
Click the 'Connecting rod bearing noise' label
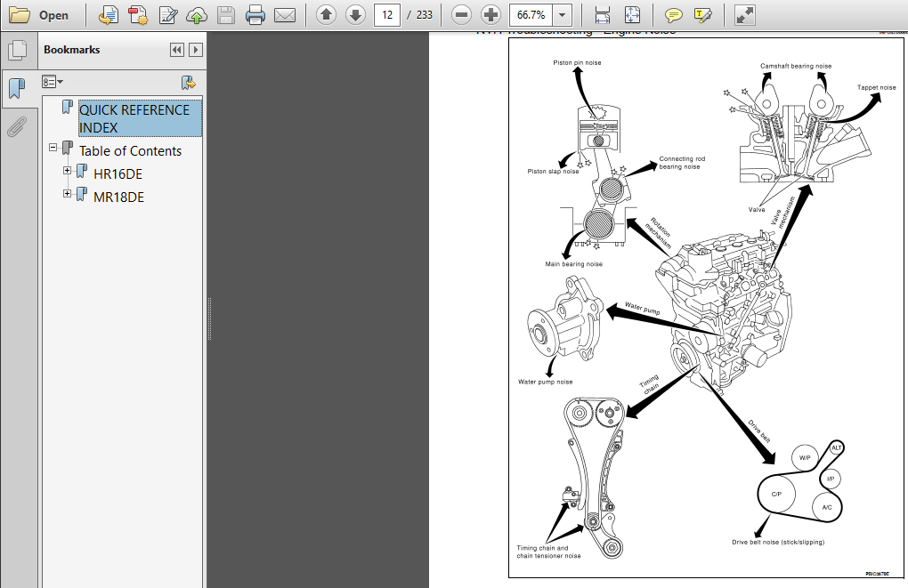[x=682, y=163]
